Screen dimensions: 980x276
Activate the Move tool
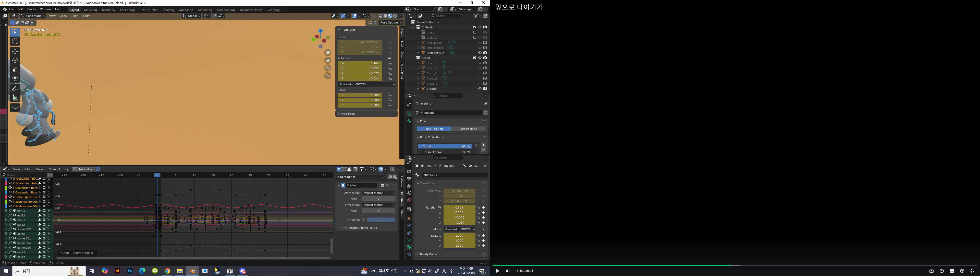tap(15, 51)
